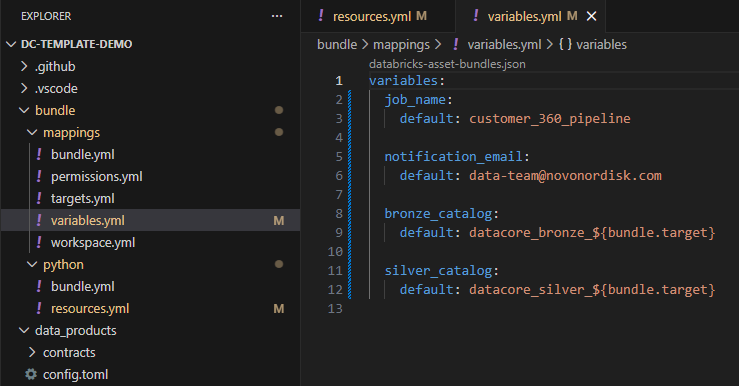Click the gear icon of config.toml

[31, 375]
